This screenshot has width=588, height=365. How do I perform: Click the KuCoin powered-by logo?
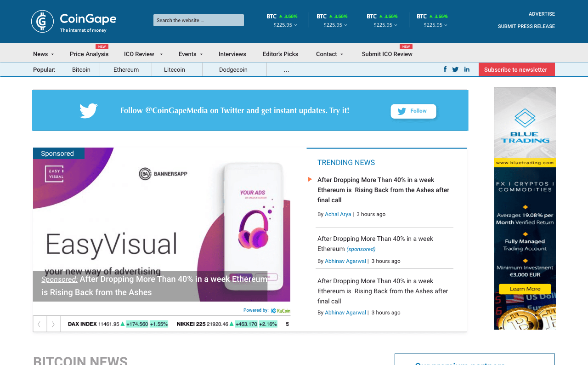pyautogui.click(x=280, y=311)
